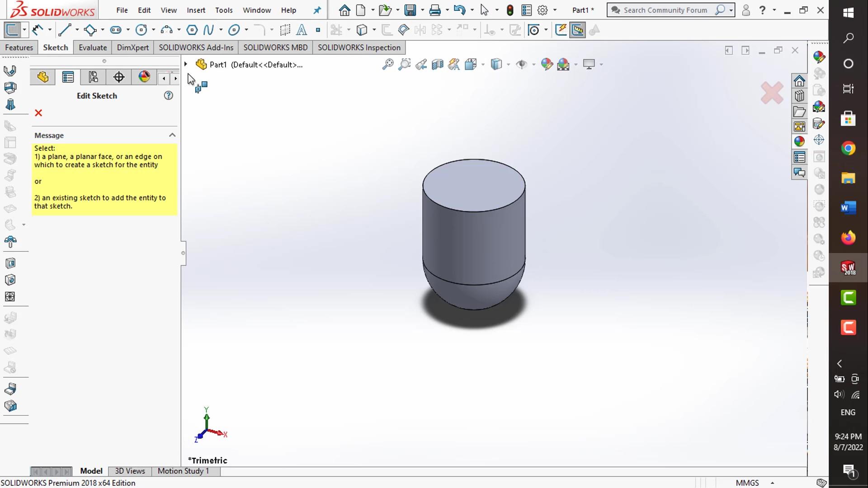Select the Line sketch tool
The image size is (868, 488).
pyautogui.click(x=65, y=30)
